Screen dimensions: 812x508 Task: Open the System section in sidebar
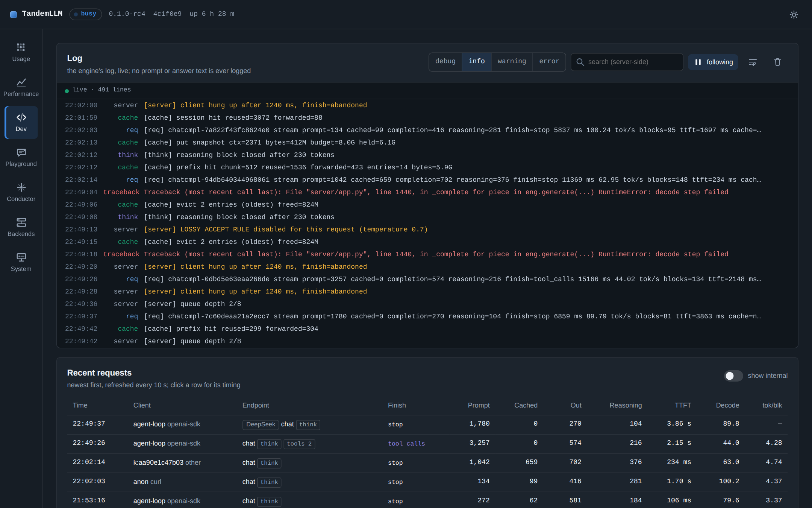click(x=21, y=262)
